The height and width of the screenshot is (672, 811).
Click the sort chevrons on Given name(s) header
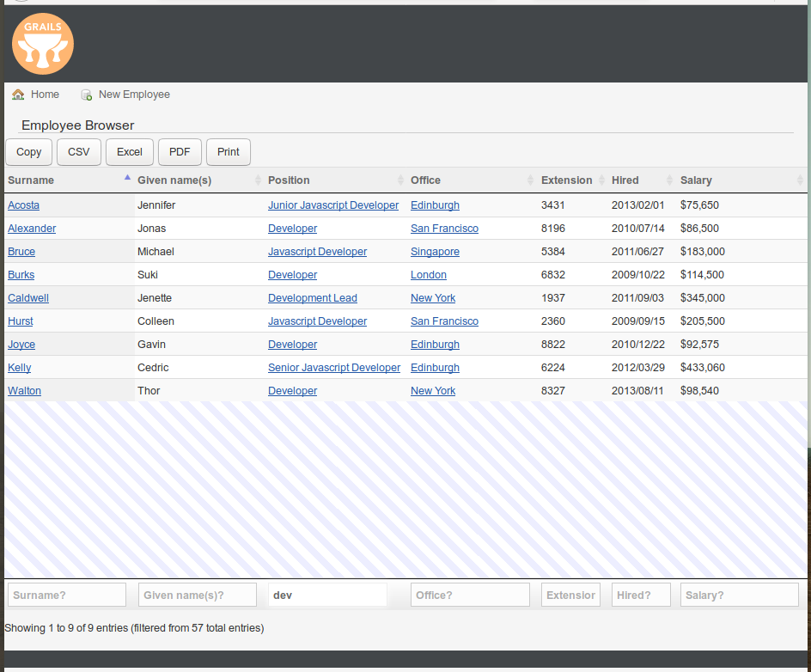click(x=256, y=180)
